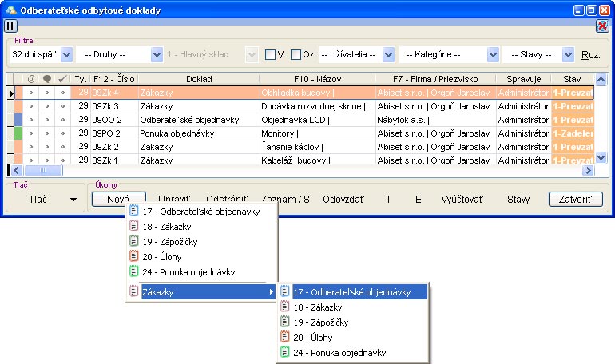Enable the Oz. checkbox in filters

point(296,54)
